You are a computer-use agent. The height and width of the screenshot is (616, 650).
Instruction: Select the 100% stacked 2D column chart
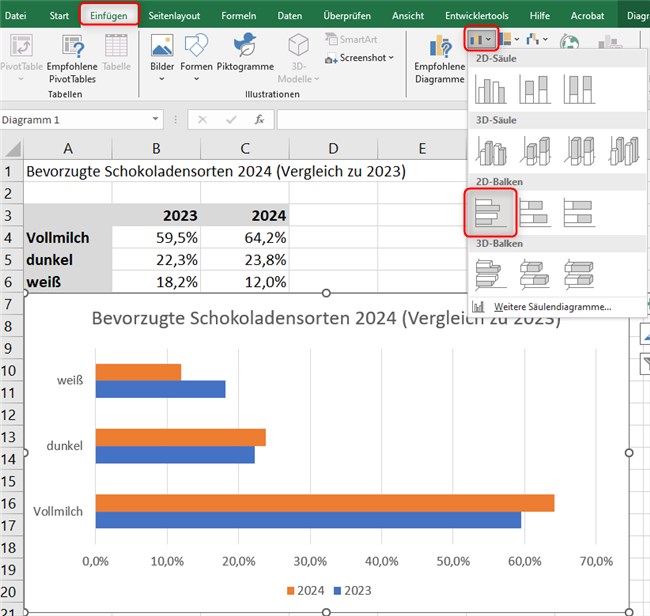point(578,90)
